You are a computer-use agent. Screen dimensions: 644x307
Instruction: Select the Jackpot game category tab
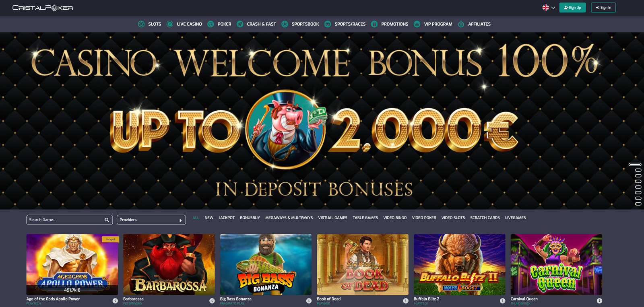tap(227, 218)
